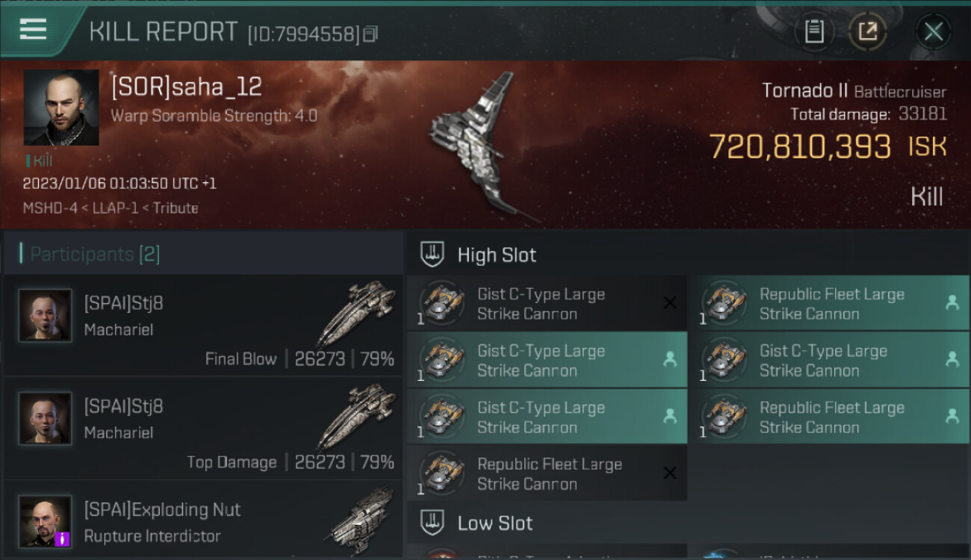View saha_12's character portrait
Screen dimensions: 971x560
pos(61,108)
